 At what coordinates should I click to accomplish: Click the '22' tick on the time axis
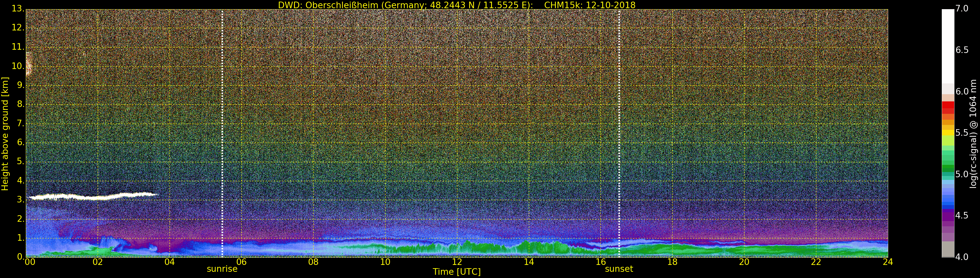[x=816, y=262]
